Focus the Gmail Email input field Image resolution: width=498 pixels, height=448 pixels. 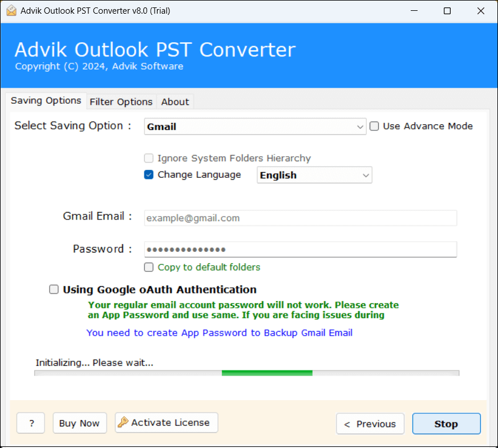(301, 218)
